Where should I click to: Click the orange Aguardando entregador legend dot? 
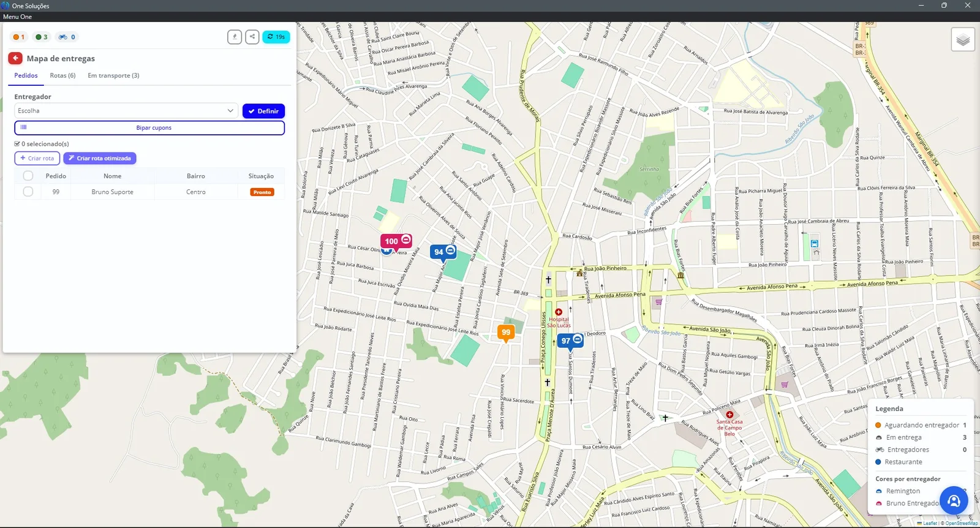[x=878, y=425]
